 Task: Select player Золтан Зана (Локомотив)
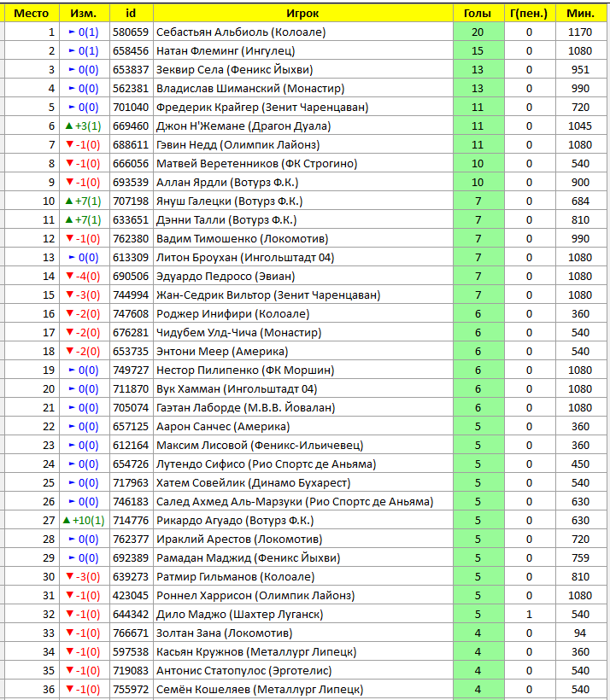point(225,633)
